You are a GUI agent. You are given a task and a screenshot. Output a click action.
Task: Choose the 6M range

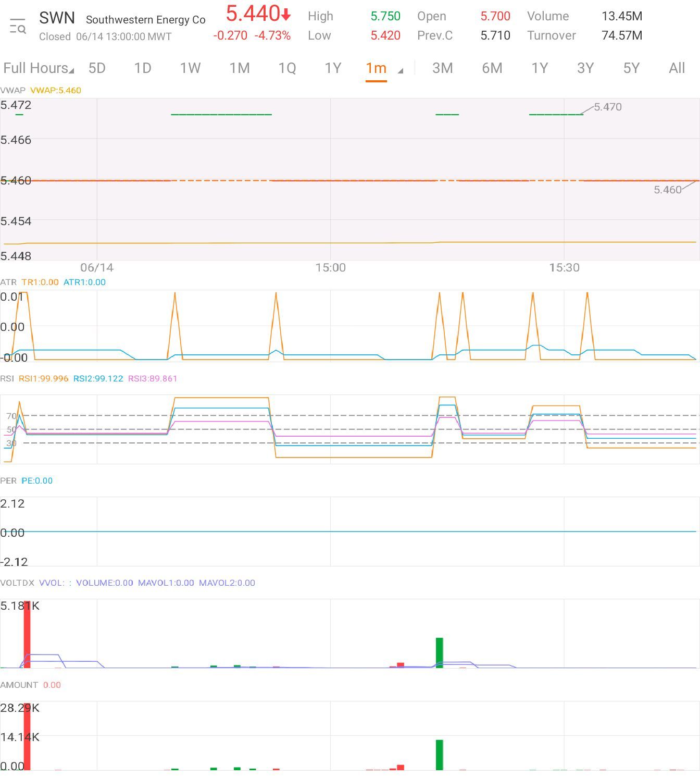point(492,68)
